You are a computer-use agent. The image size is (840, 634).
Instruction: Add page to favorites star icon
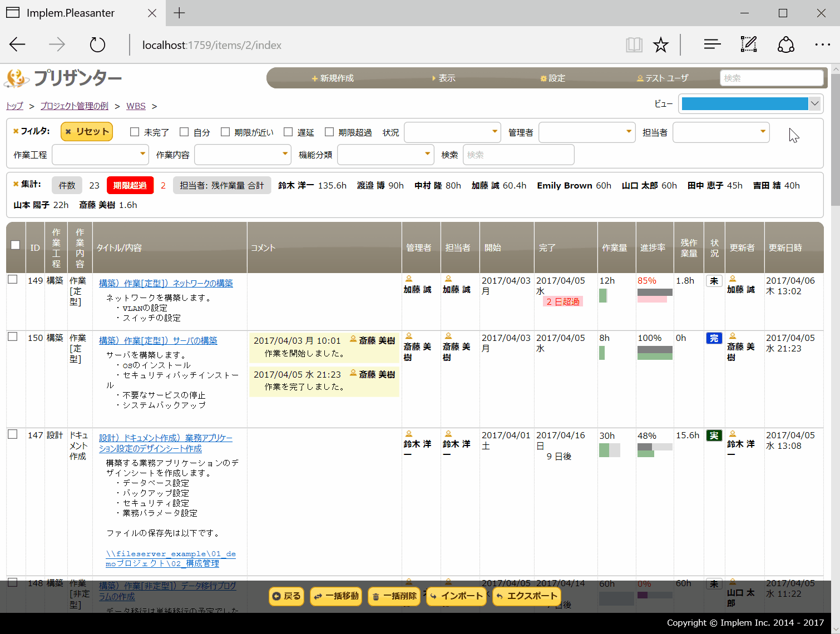tap(661, 44)
